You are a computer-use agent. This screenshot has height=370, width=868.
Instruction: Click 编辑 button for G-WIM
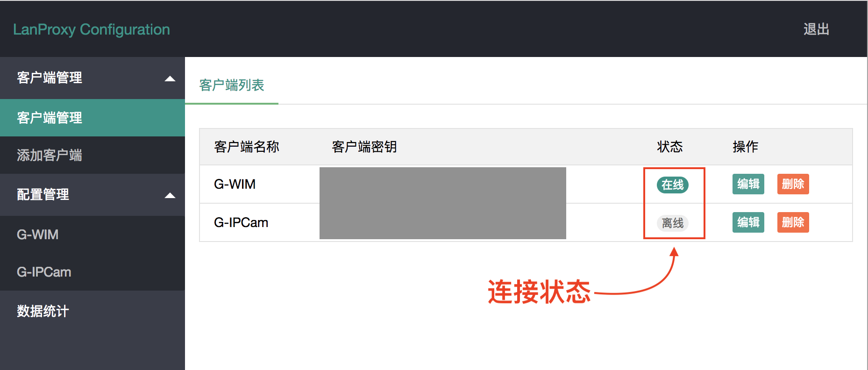[x=748, y=184]
